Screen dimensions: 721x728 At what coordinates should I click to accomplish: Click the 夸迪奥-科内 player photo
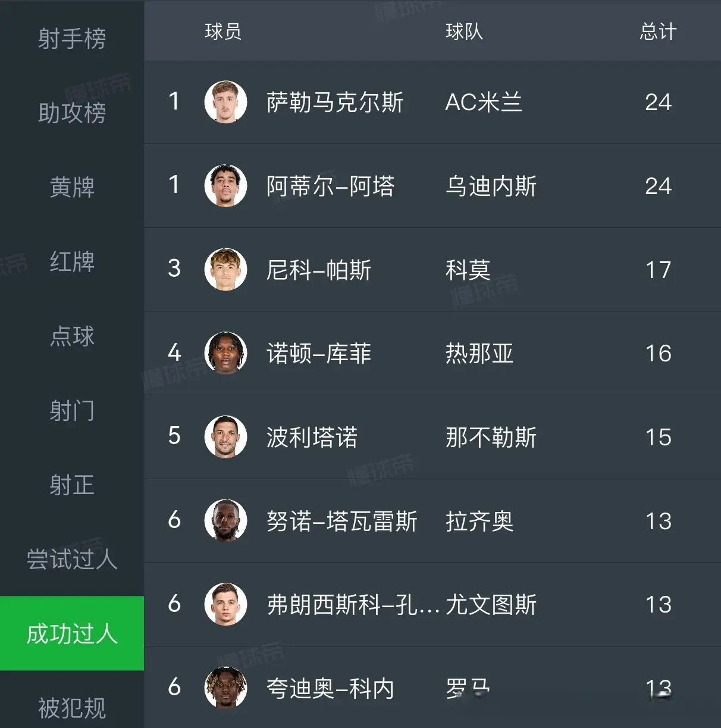(225, 688)
